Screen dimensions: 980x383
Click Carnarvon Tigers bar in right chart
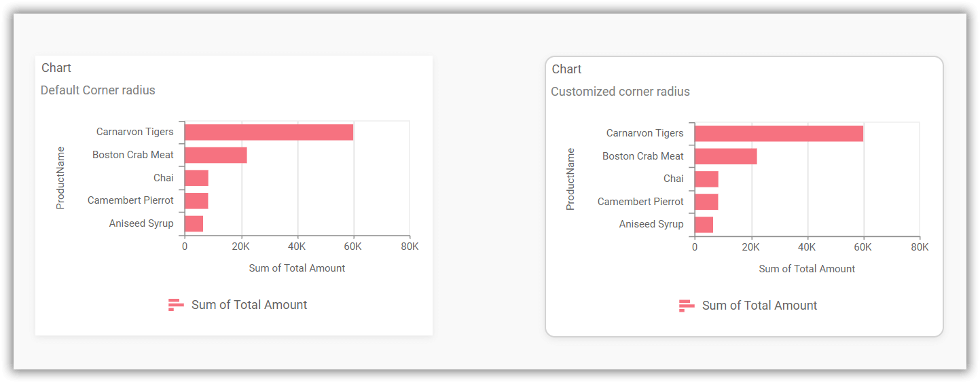[x=779, y=134]
